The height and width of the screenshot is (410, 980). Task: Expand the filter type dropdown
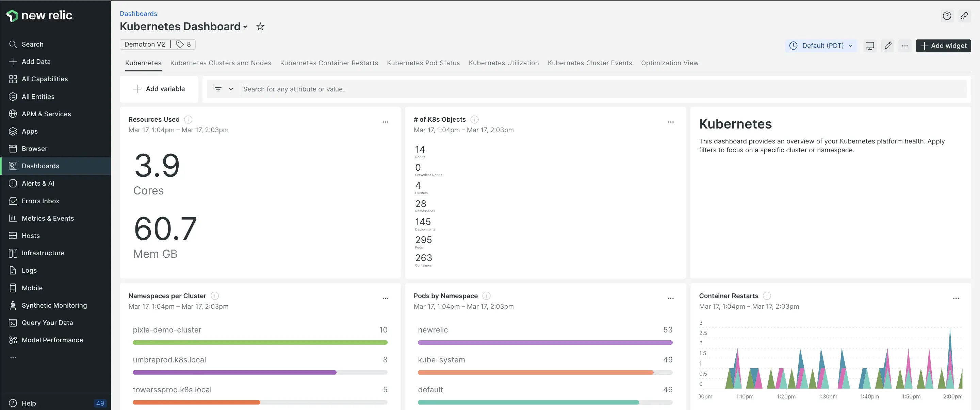click(224, 89)
